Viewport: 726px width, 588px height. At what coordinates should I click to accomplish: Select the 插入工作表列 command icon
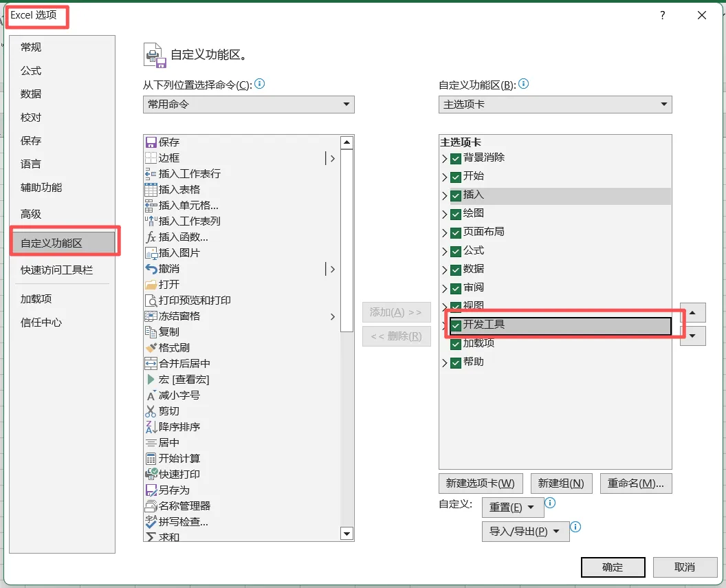151,221
